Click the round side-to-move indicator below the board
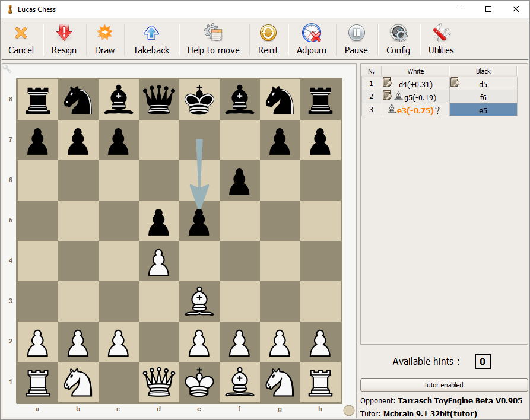 [349, 411]
